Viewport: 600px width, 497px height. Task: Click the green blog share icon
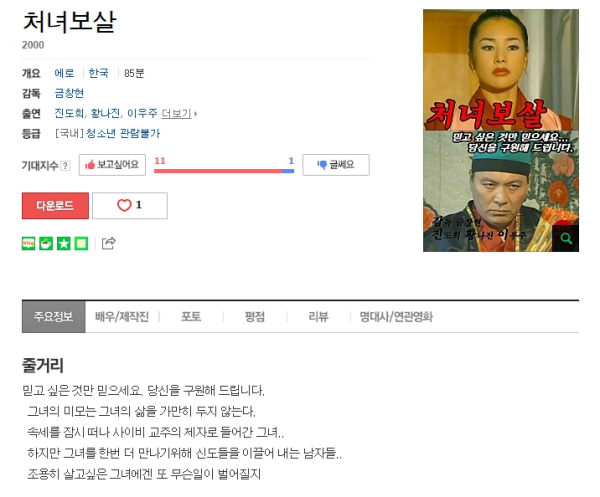pos(28,243)
